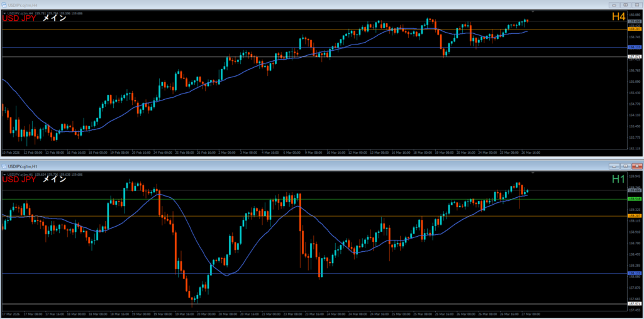Select the green 159.518 price label in H1 chart
Viewport: 644px width, 319px height.
(x=634, y=199)
